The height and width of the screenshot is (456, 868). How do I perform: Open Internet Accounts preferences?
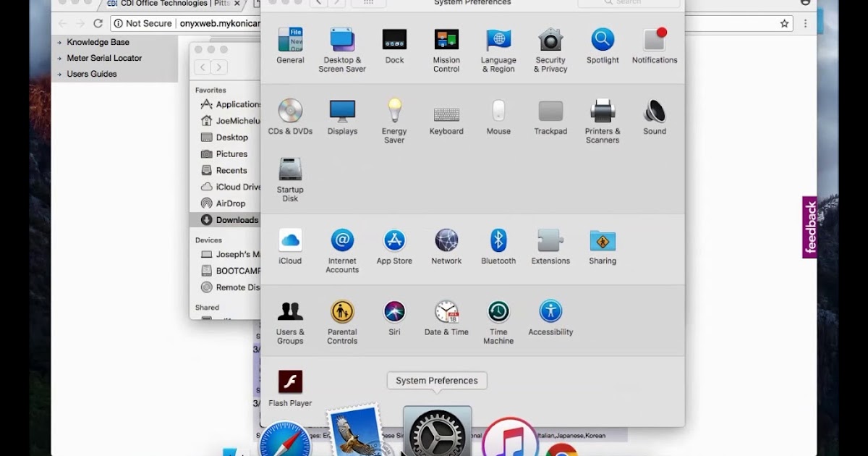342,250
